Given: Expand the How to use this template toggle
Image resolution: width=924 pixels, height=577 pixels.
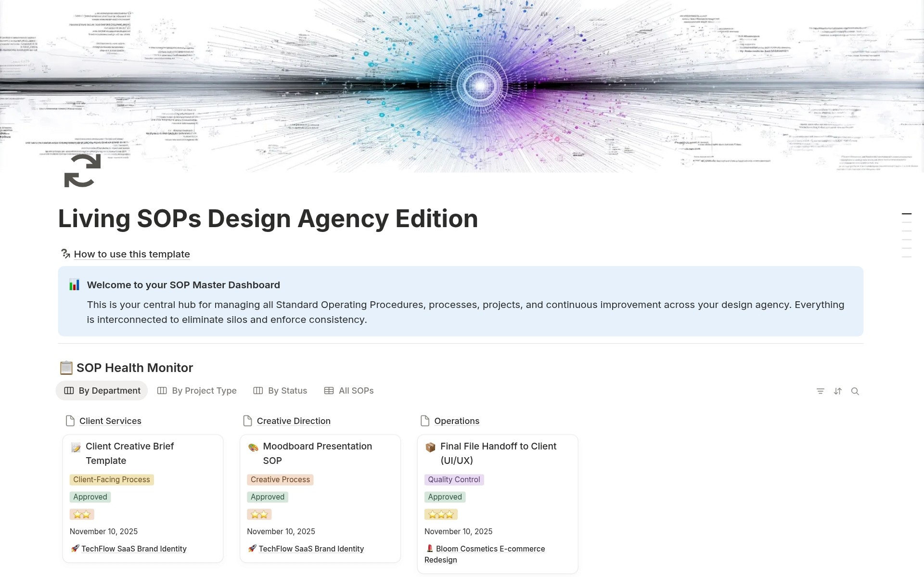Looking at the screenshot, I should [131, 254].
